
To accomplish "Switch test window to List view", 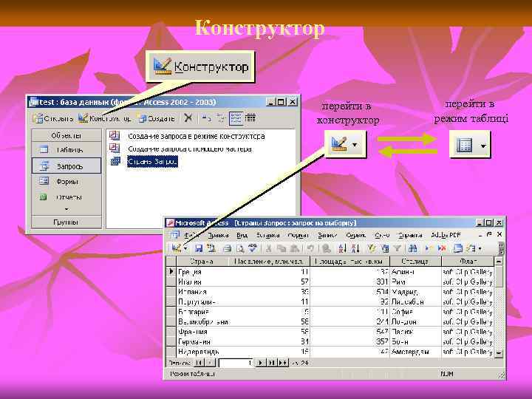I will coord(236,118).
